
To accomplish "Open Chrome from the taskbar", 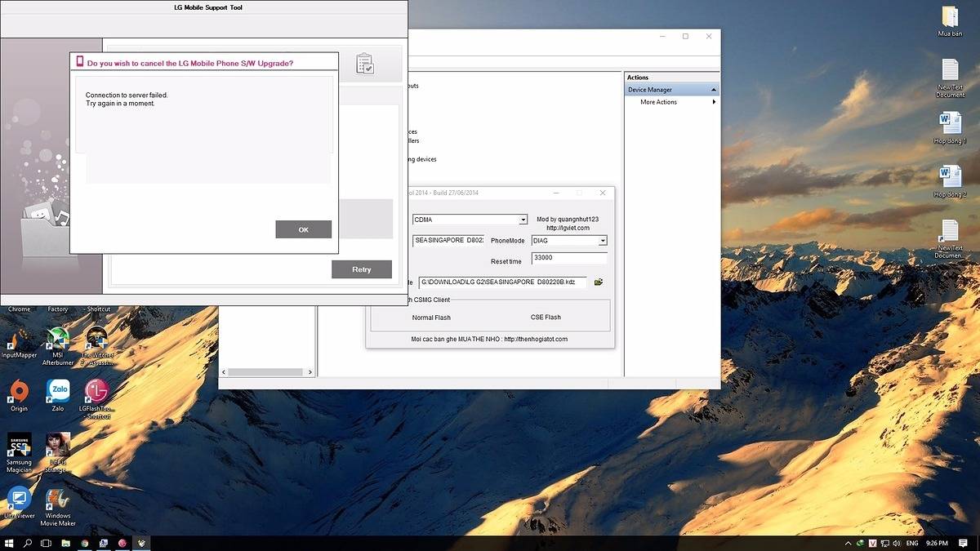I will point(84,543).
